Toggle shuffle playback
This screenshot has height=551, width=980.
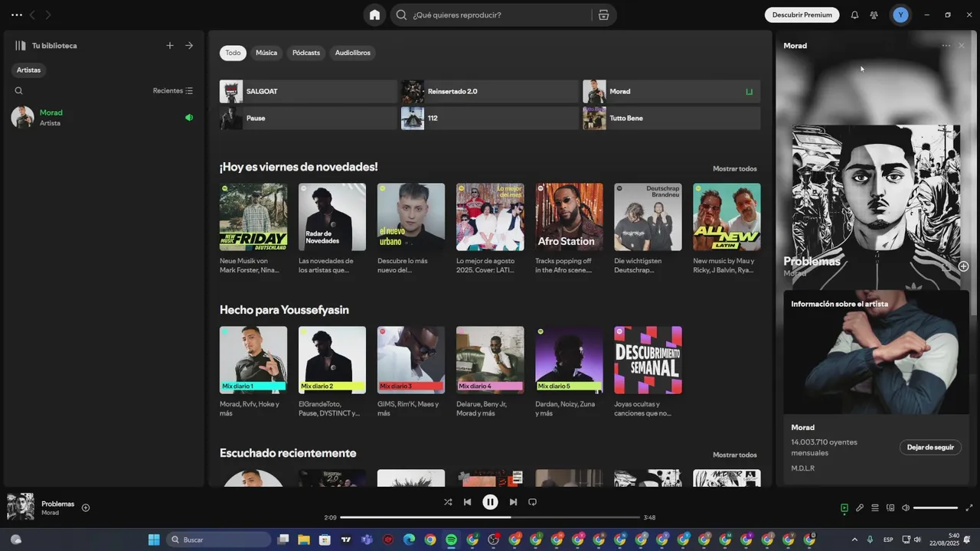coord(448,502)
